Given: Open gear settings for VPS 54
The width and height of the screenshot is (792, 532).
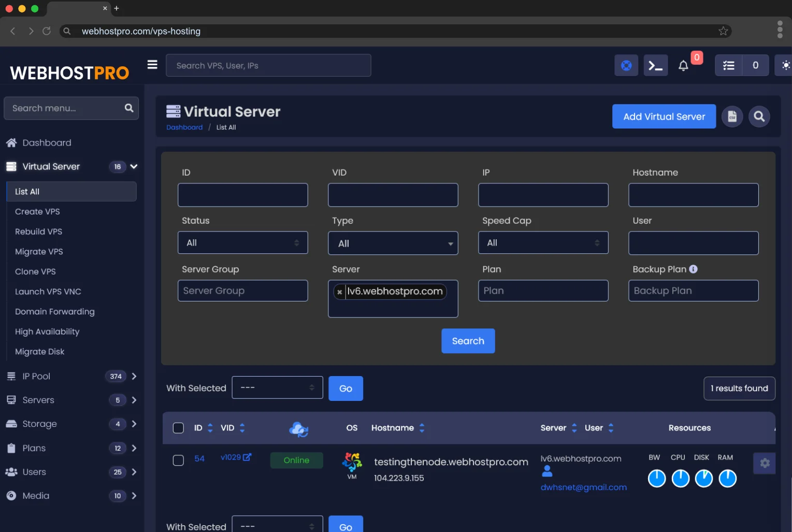Looking at the screenshot, I should click(765, 463).
